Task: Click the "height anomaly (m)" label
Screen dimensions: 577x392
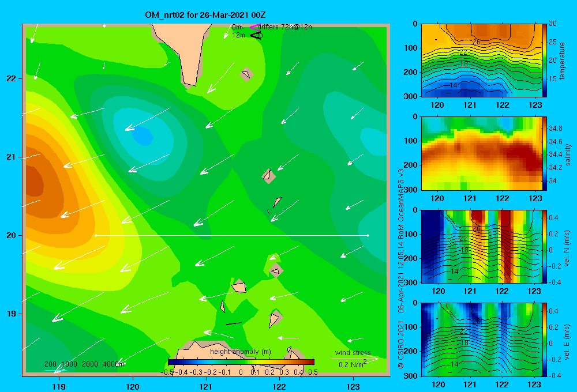Action: coord(241,352)
